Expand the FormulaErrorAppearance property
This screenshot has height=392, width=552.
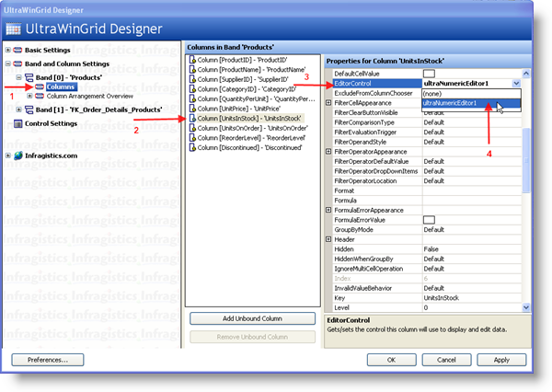point(328,210)
